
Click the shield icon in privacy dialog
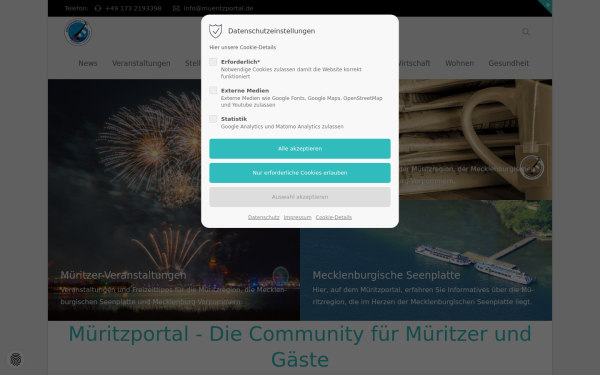[215, 31]
